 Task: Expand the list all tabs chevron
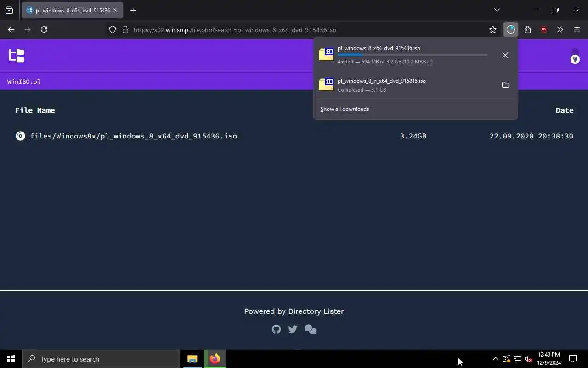click(x=497, y=10)
